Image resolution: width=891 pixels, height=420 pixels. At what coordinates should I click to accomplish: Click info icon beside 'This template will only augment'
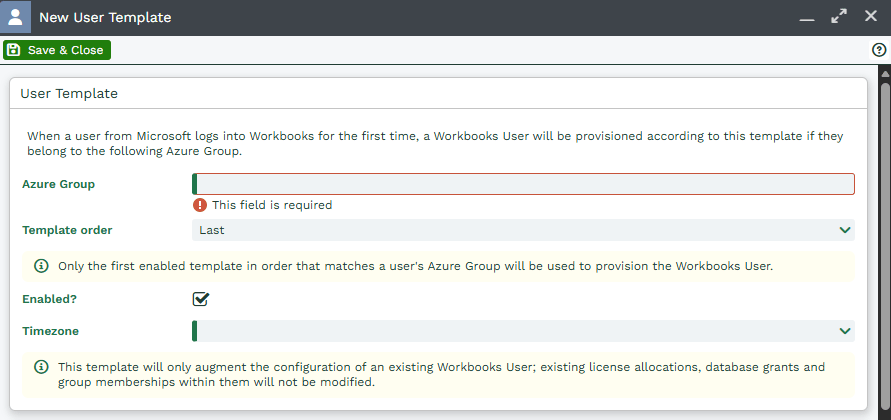tap(41, 367)
